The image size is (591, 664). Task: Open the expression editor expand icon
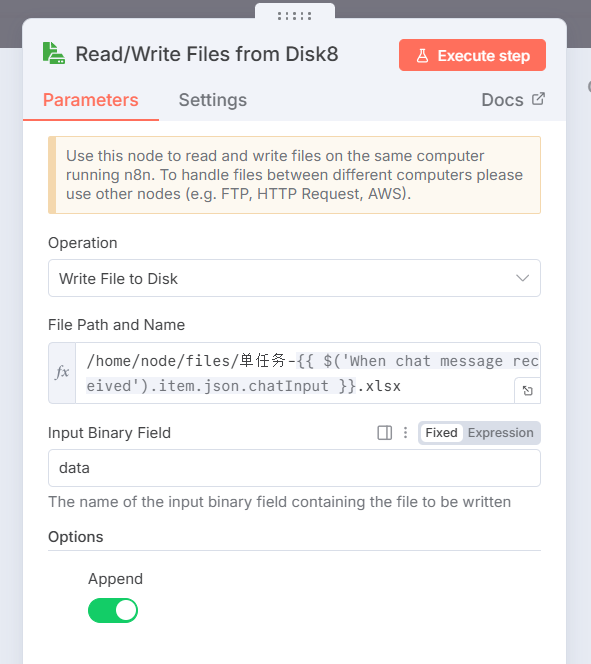click(x=527, y=390)
